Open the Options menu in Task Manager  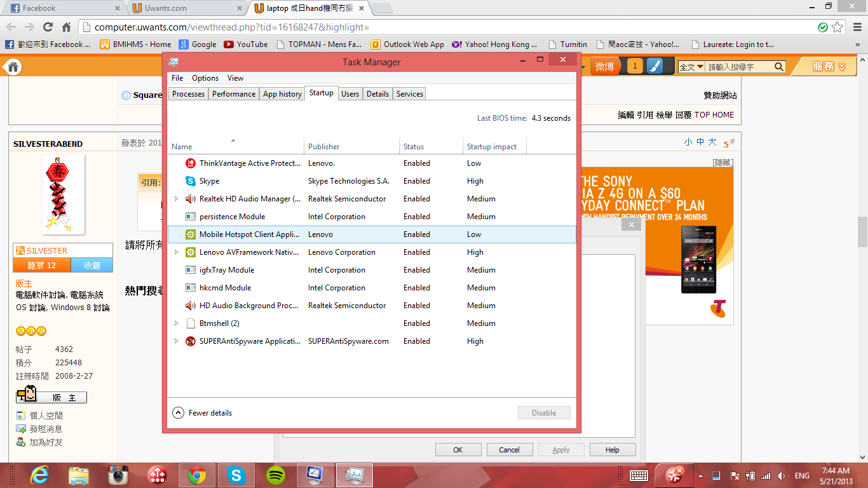pyautogui.click(x=205, y=78)
